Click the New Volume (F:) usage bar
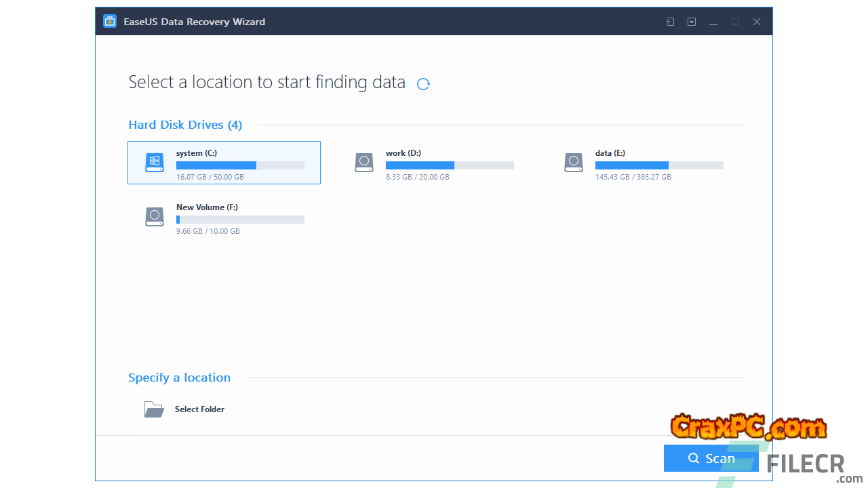Viewport: 868px width, 488px height. coord(240,220)
